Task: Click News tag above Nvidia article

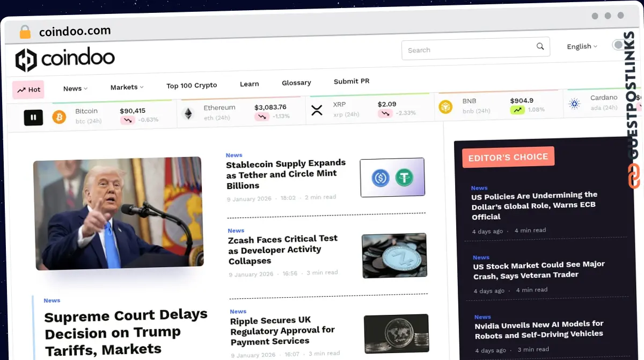Action: point(482,317)
